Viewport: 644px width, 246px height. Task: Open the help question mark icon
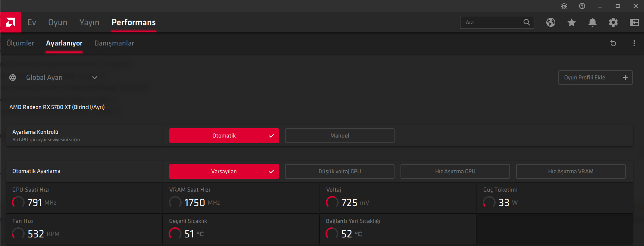click(x=582, y=6)
